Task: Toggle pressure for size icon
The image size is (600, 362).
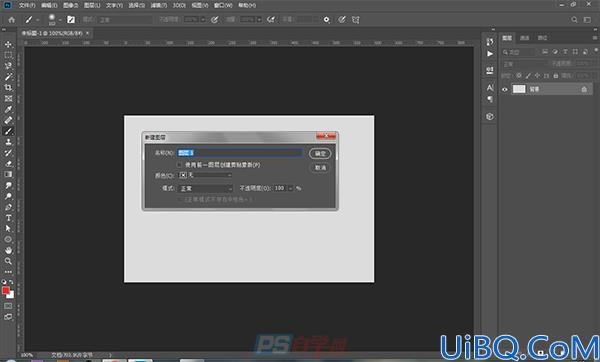Action: click(342, 20)
